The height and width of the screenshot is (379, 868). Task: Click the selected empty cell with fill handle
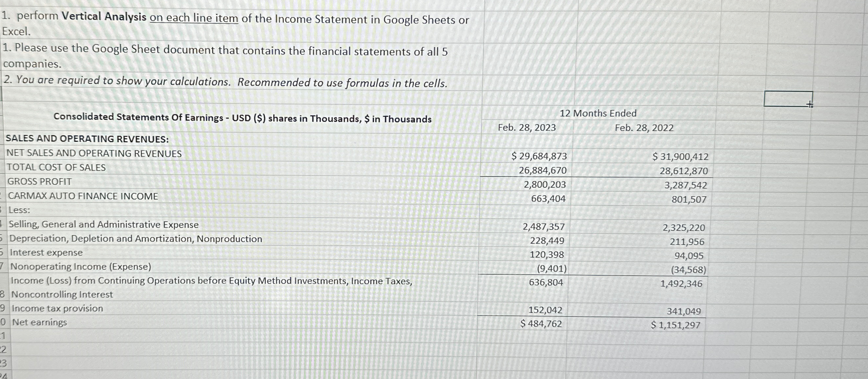788,98
